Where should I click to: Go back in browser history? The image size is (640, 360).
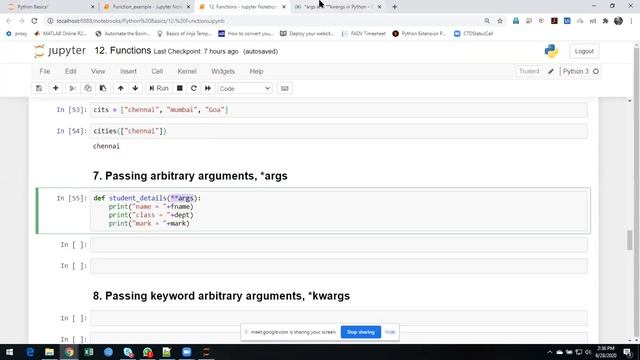(x=9, y=21)
